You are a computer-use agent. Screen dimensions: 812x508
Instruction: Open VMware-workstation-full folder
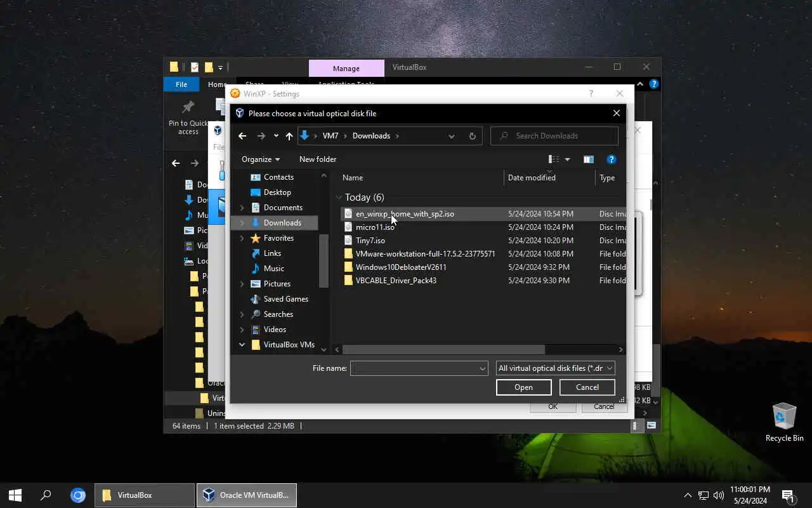pyautogui.click(x=425, y=254)
